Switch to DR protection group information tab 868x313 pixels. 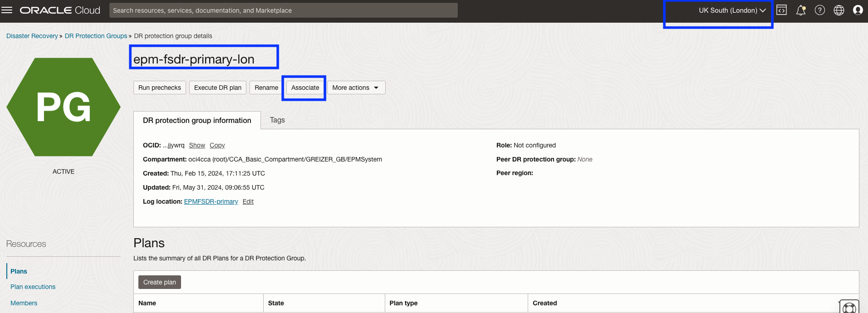coord(197,120)
